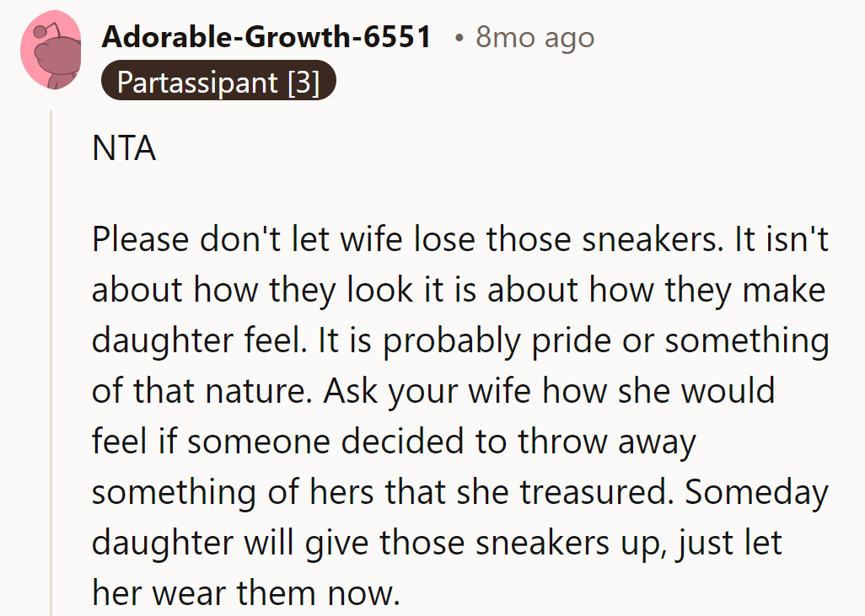Click the "8mo ago" timestamp permalink
Viewport: 865px width, 616px height.
[x=535, y=37]
